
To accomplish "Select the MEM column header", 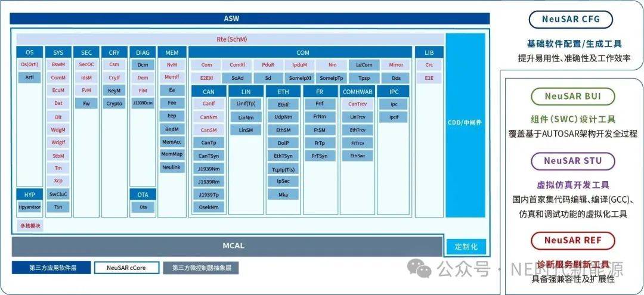I will [172, 52].
